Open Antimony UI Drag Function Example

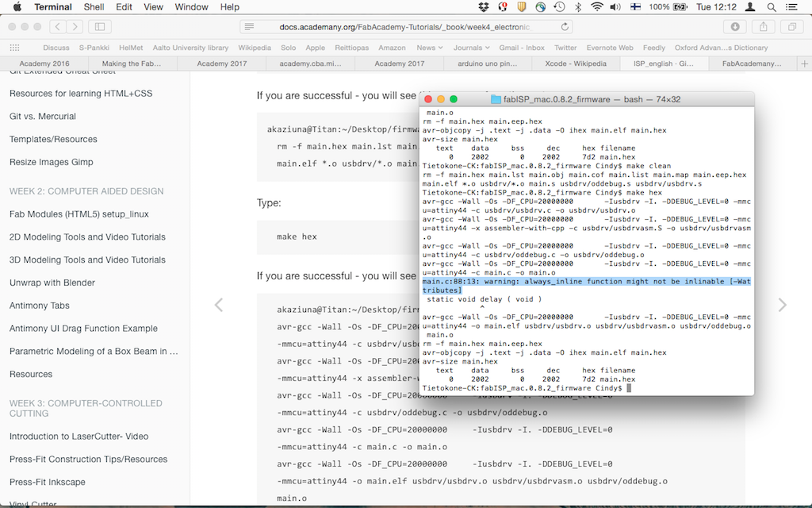(83, 328)
